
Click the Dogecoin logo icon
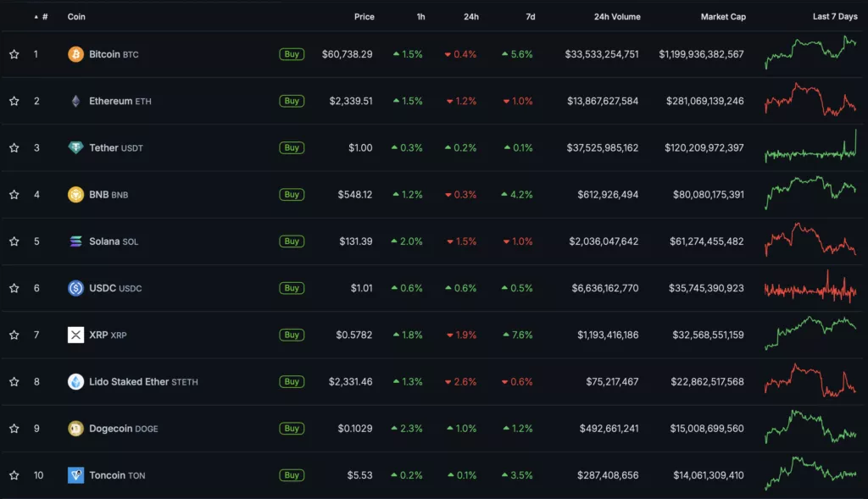[x=75, y=429]
